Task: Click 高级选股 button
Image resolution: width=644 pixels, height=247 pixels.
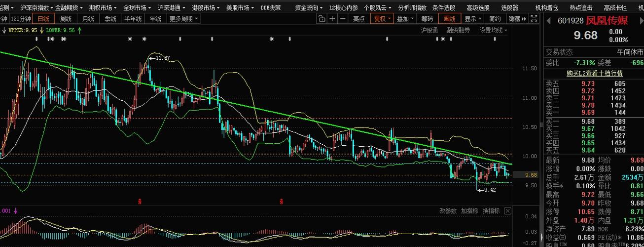Action: tap(478, 8)
